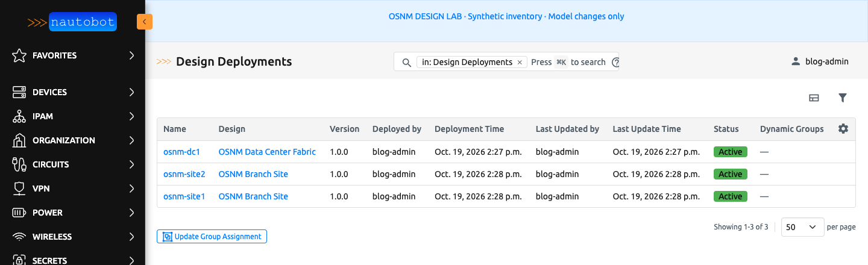Image resolution: width=868 pixels, height=265 pixels.
Task: Click the Update Group Assignment button
Action: pos(212,237)
